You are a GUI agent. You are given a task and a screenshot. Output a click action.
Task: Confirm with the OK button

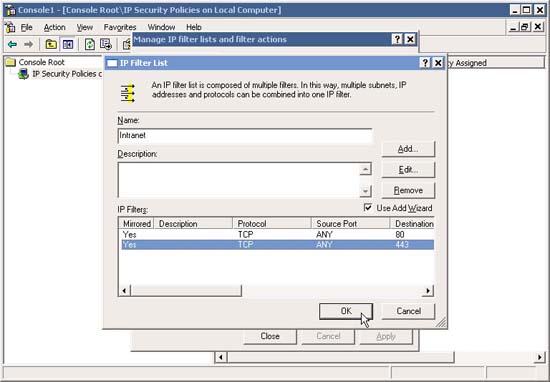point(346,311)
